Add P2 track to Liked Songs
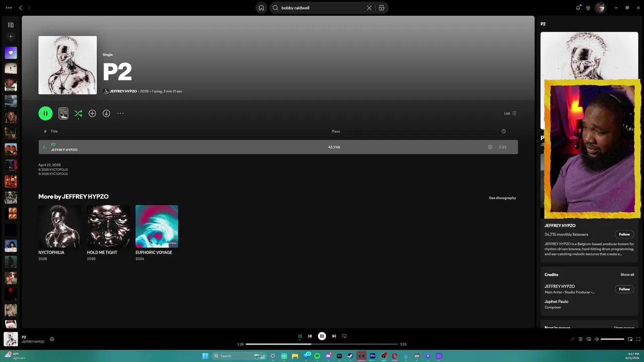 tap(490, 147)
